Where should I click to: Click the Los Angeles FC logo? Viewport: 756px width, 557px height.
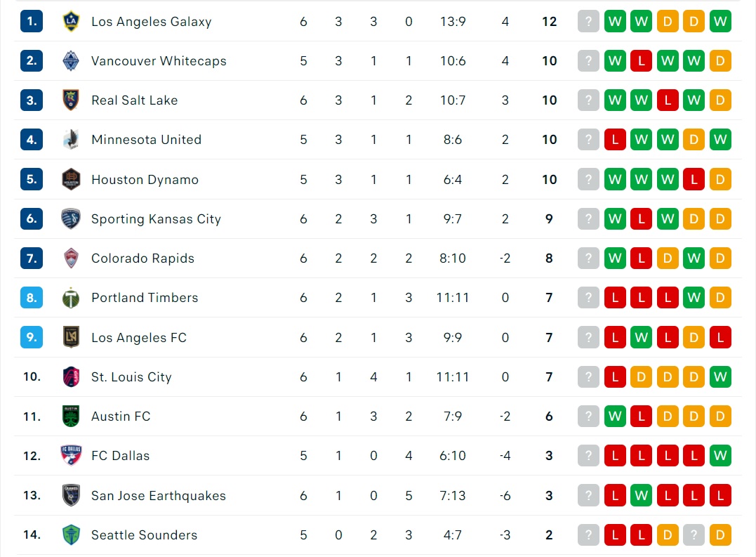point(71,337)
